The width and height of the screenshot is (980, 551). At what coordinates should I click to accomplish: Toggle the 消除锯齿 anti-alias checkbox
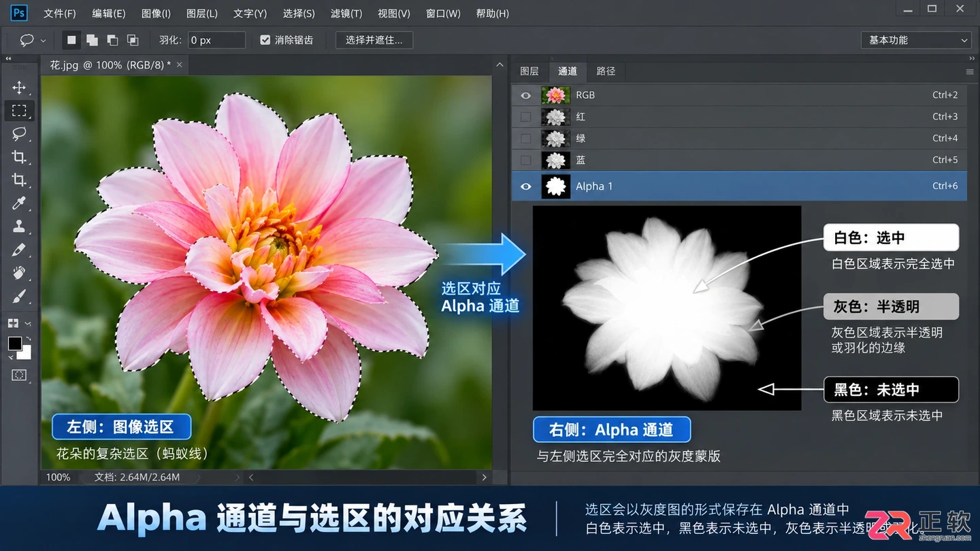[x=265, y=40]
